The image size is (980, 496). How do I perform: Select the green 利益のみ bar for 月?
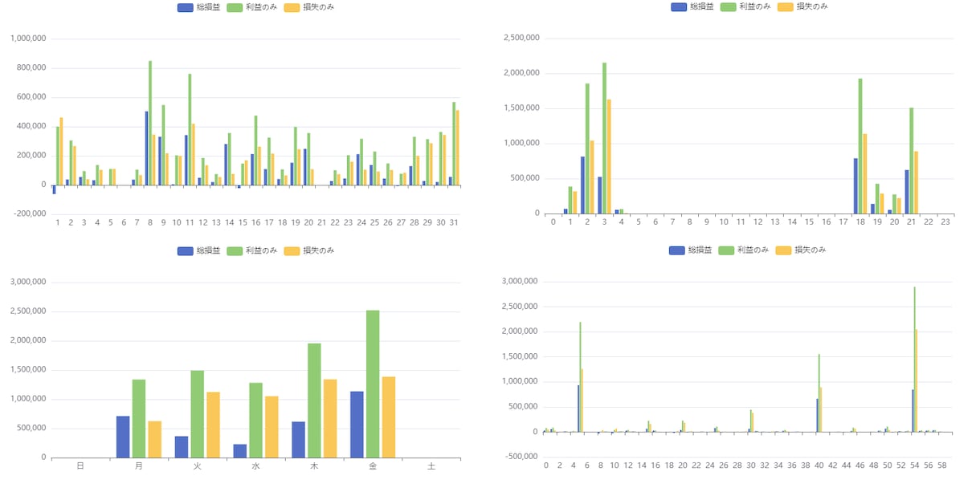pos(139,418)
